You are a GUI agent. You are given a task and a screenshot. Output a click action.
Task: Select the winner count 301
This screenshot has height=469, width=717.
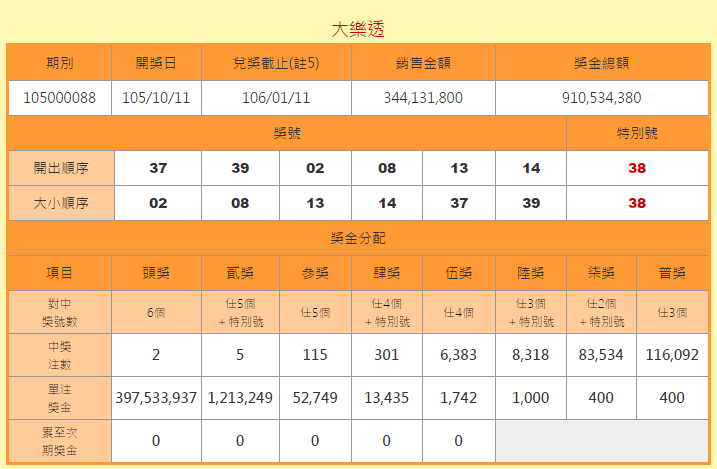pos(387,355)
